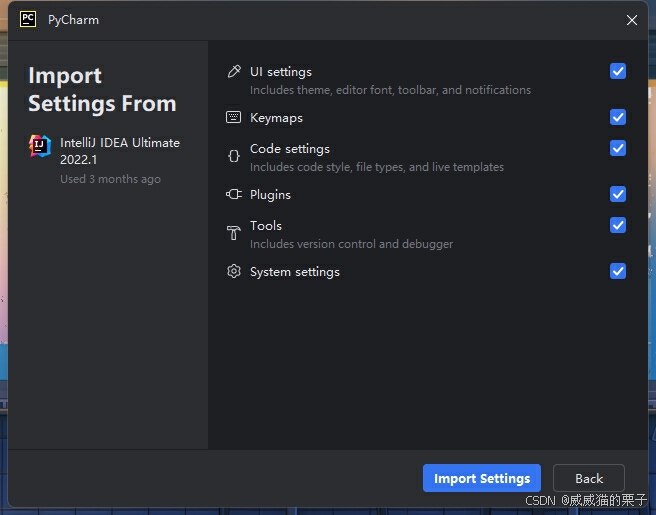Click the System settings gear icon
Viewport: 656px width, 515px height.
tap(234, 271)
